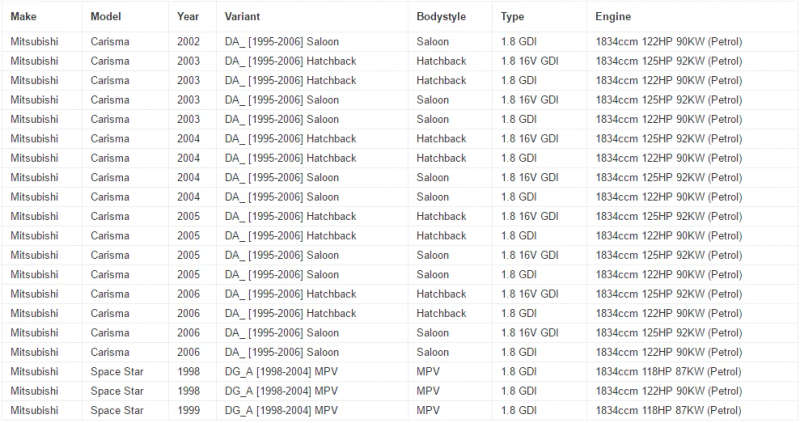Click 1.8 GDI type in 2006 Hatchback row

coord(519,313)
